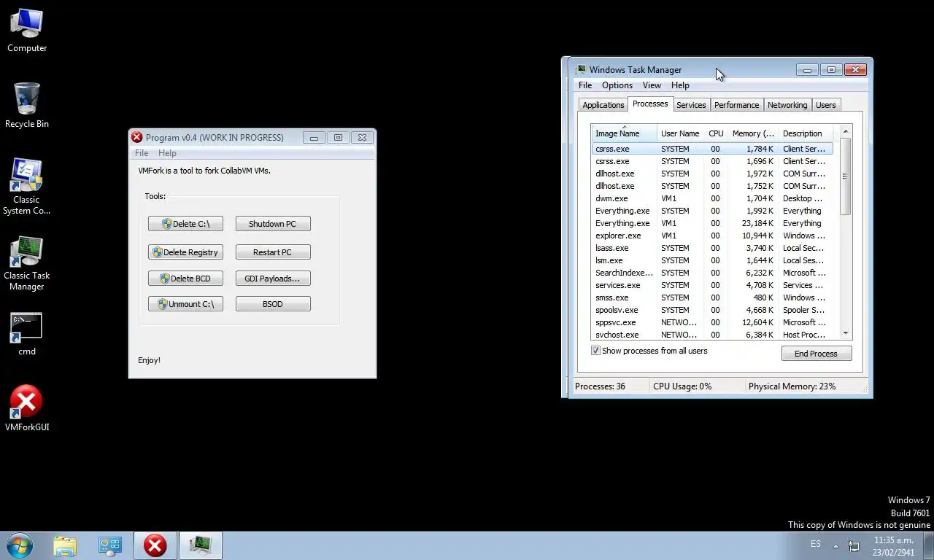934x560 pixels.
Task: Click the BSOD button
Action: coord(273,304)
